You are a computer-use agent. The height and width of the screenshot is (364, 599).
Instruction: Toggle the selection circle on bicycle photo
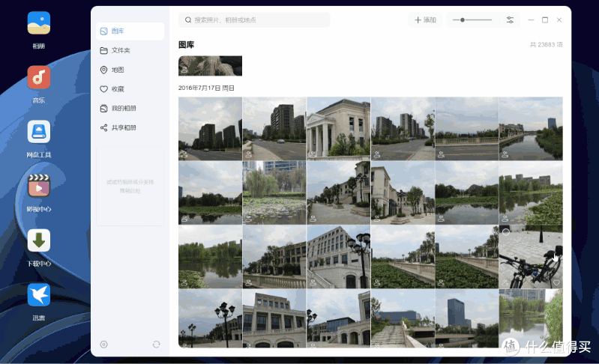click(x=506, y=231)
